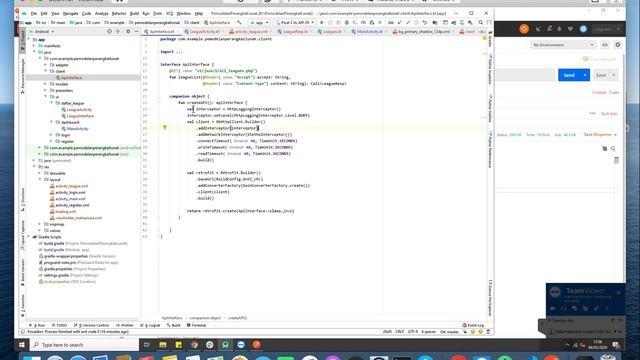Switch to activity_league.xml editor tab
Screen dimensions: 640x360
tap(251, 31)
